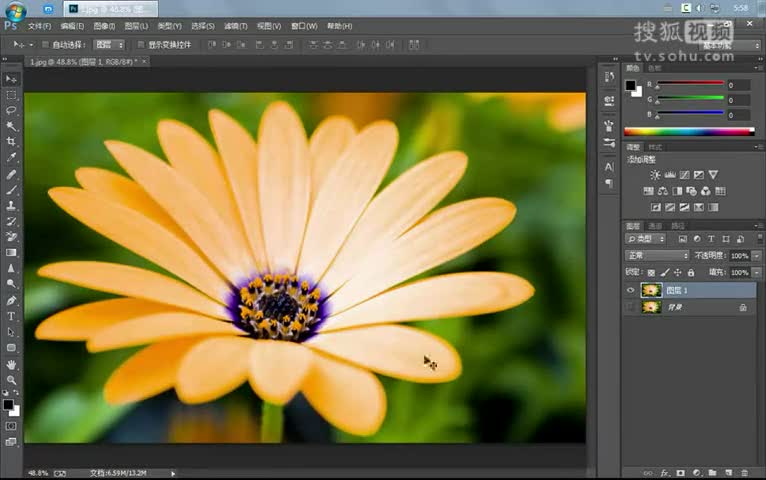Open the layer opacity dropdown arrow
The width and height of the screenshot is (766, 480).
point(757,256)
